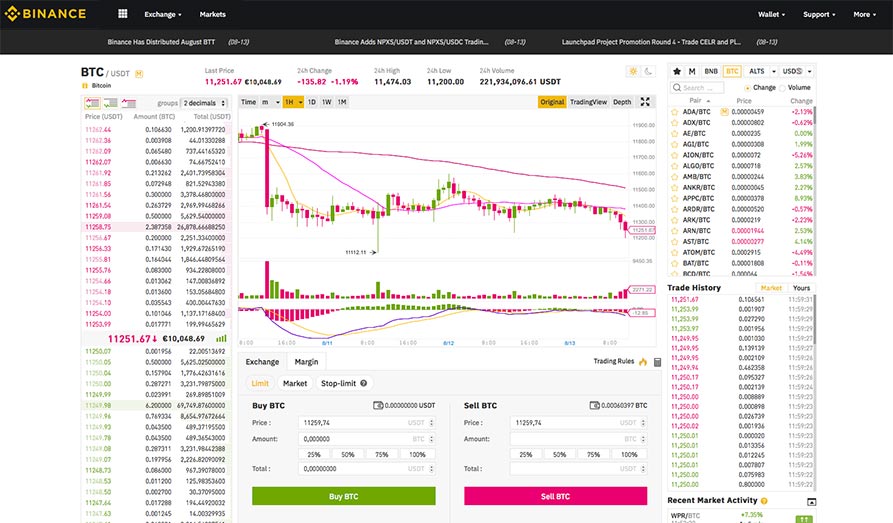Switch chart to Depth tab
893x523 pixels.
coord(622,102)
